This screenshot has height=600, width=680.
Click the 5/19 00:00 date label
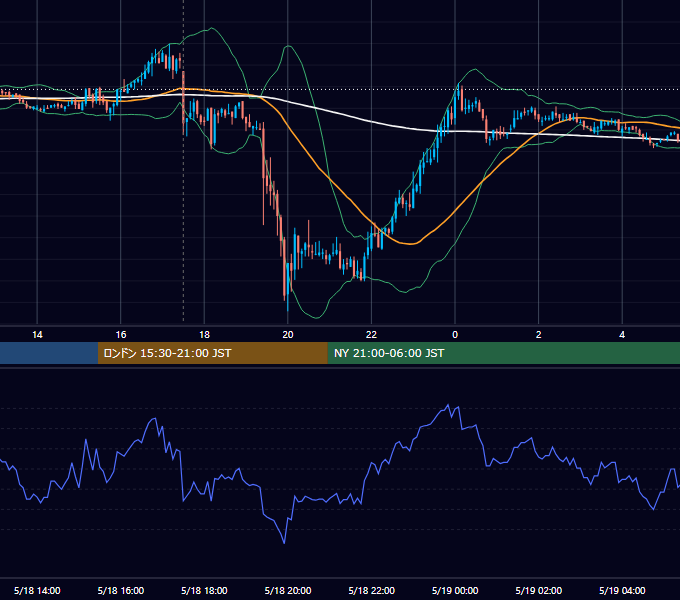pyautogui.click(x=455, y=590)
